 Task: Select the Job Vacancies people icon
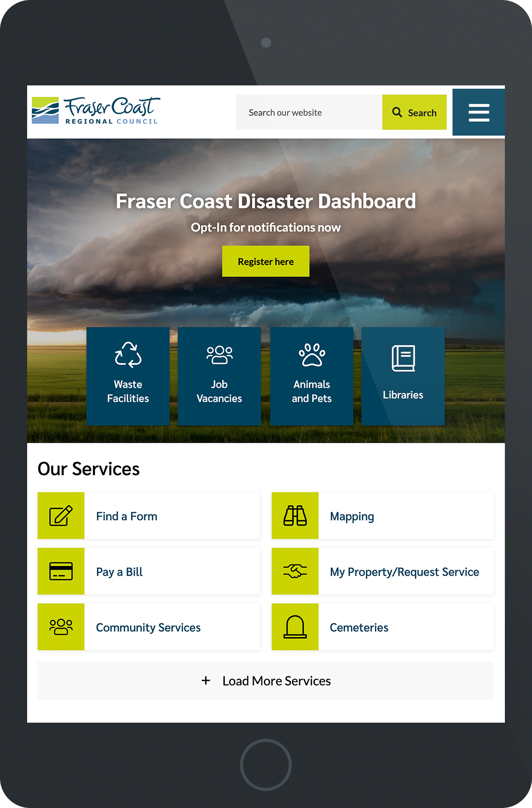point(219,355)
